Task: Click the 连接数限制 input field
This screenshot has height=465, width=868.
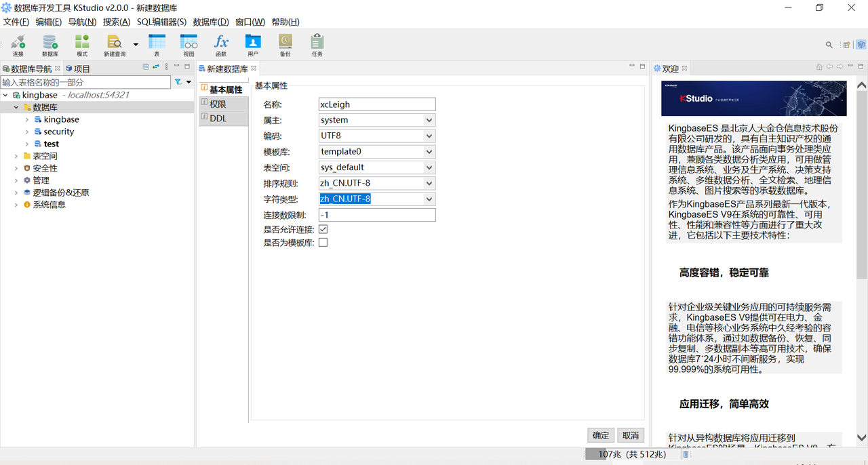Action: pos(377,215)
